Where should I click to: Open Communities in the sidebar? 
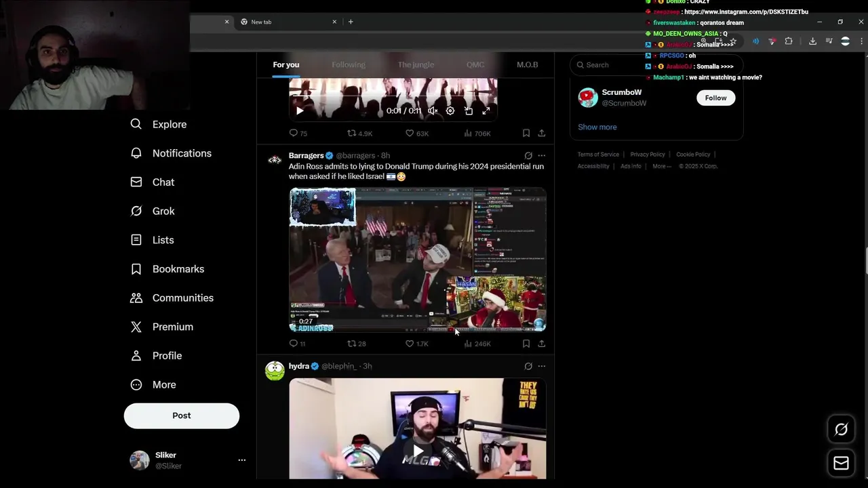click(x=172, y=298)
